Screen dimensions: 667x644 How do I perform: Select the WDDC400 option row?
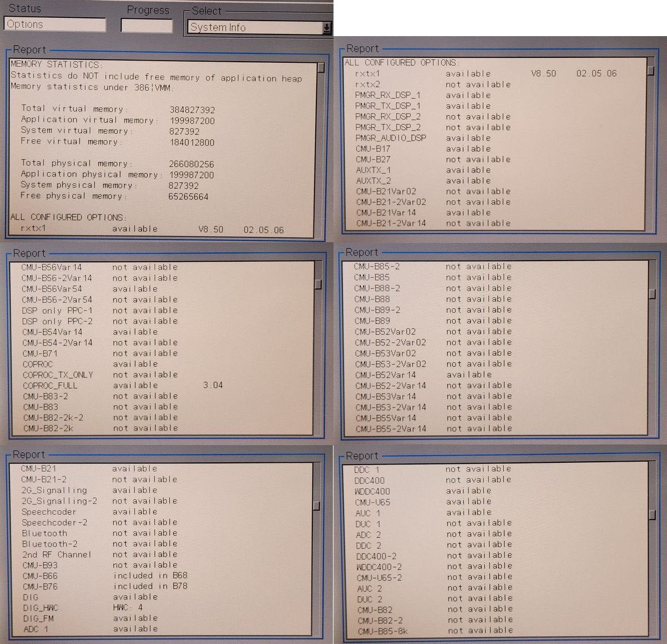click(422, 491)
